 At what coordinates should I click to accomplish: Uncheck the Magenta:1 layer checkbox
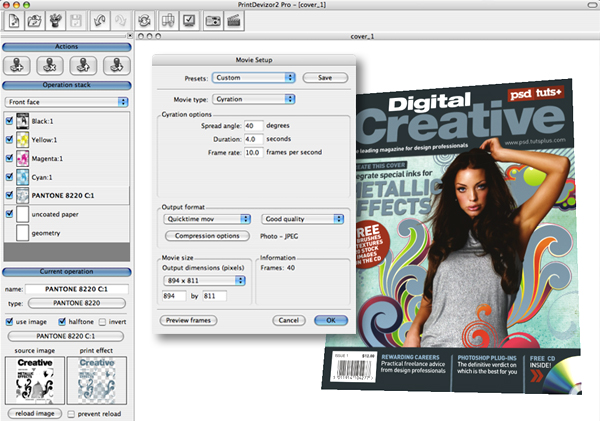point(10,158)
